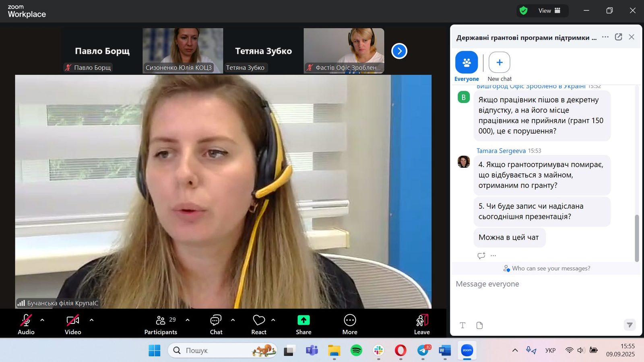Viewport: 644px width, 362px height.
Task: Attach a file in chat
Action: [479, 325]
